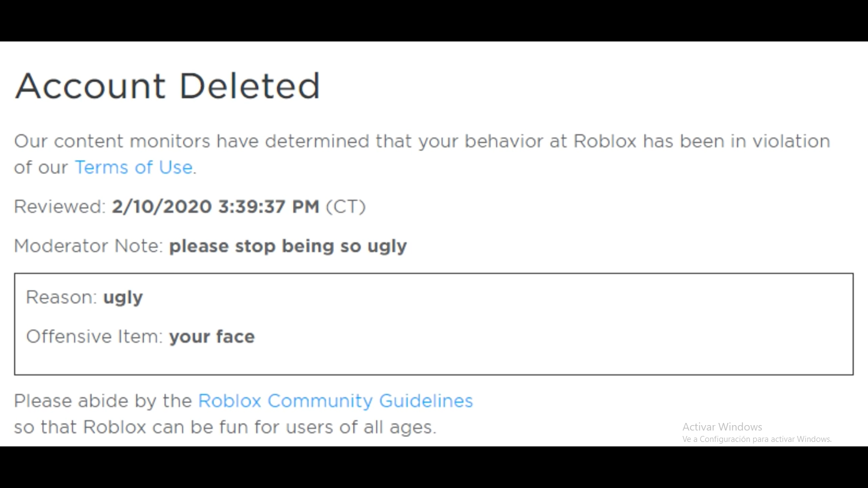Click the black bar below the page
The height and width of the screenshot is (488, 868).
[x=434, y=467]
